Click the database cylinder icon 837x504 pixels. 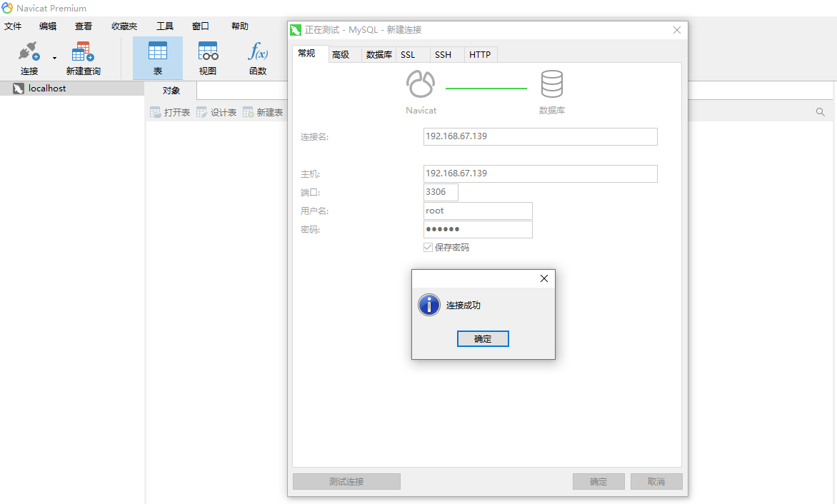pyautogui.click(x=552, y=84)
